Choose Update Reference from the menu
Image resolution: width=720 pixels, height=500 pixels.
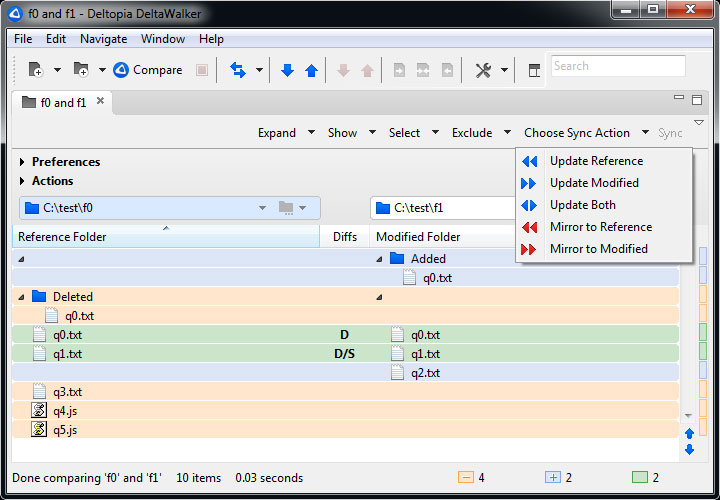click(604, 161)
